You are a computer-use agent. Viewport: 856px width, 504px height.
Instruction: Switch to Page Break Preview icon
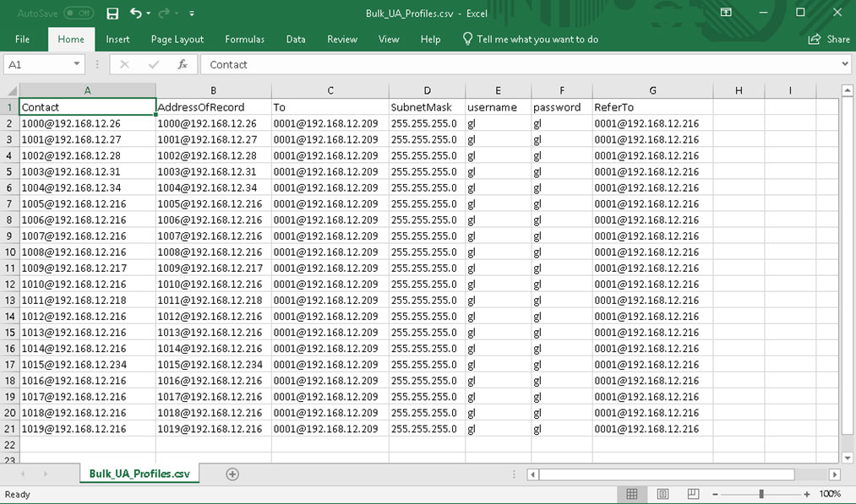click(693, 494)
